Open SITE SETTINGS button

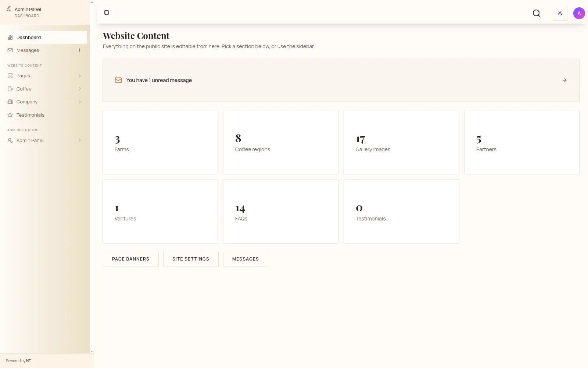click(191, 259)
